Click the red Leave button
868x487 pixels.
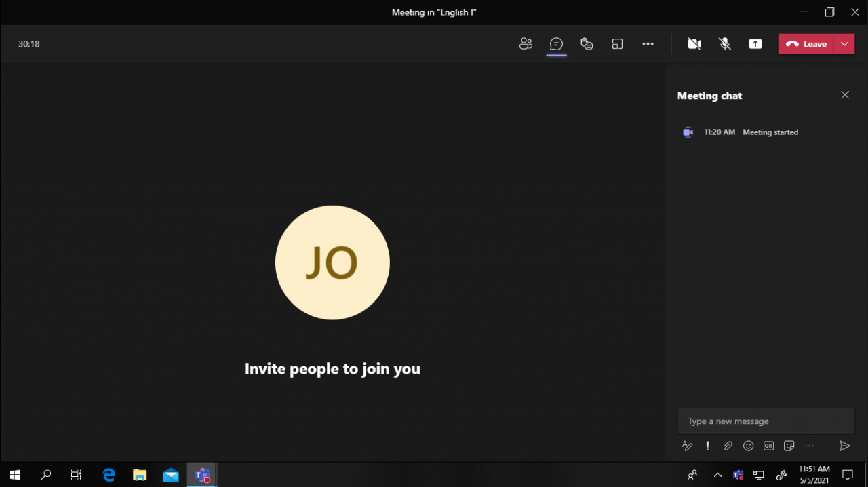coord(806,44)
